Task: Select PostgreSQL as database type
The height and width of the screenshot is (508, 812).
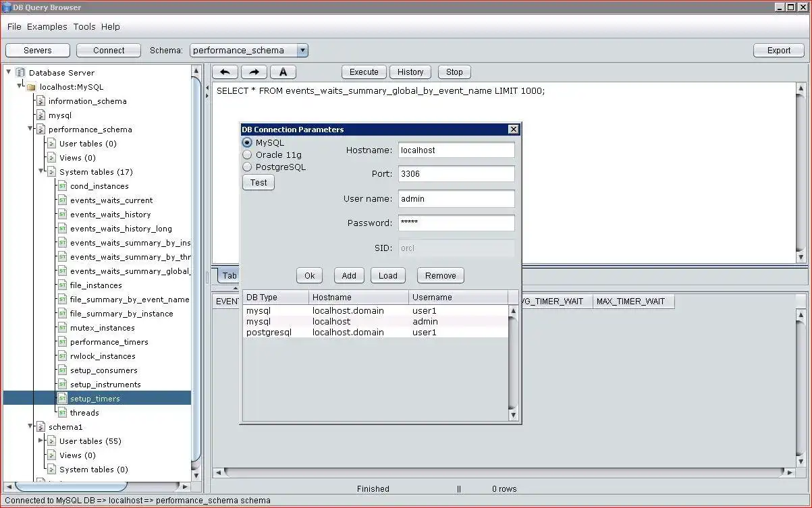Action: pos(247,167)
